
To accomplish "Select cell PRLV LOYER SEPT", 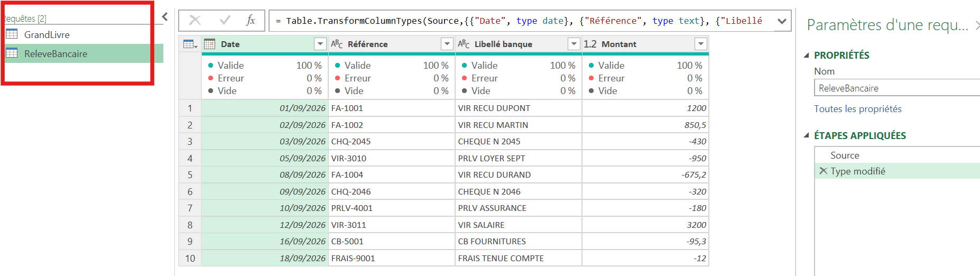I will coord(519,158).
